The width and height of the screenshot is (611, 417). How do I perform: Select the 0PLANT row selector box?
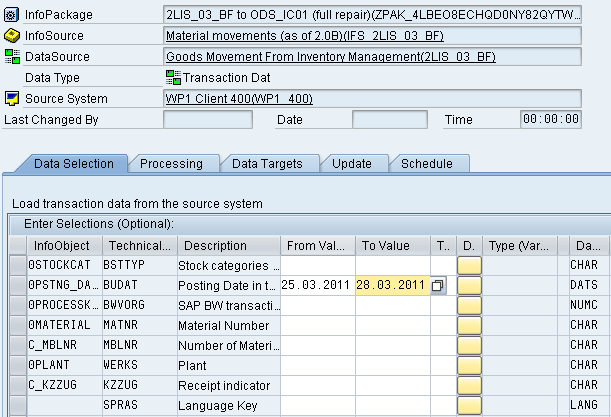click(18, 365)
